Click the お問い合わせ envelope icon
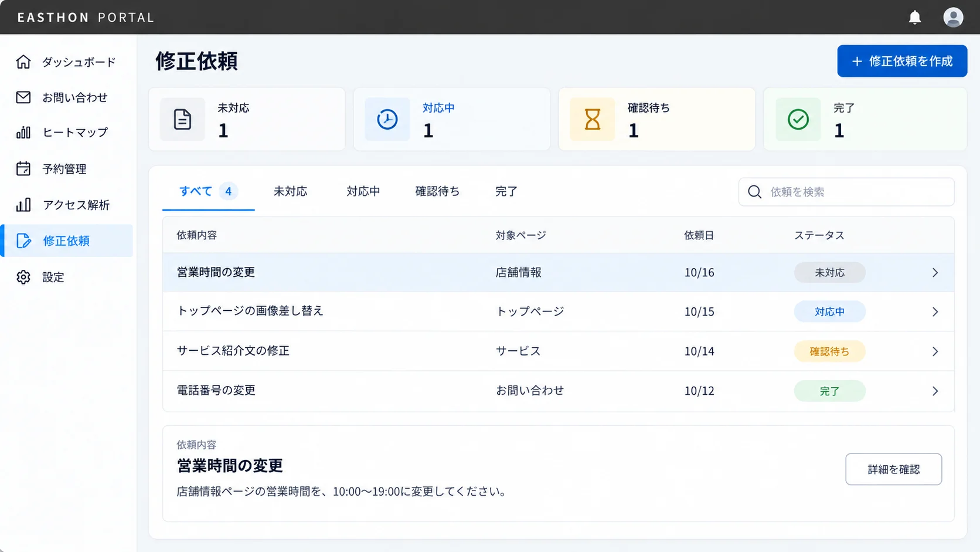 point(23,97)
